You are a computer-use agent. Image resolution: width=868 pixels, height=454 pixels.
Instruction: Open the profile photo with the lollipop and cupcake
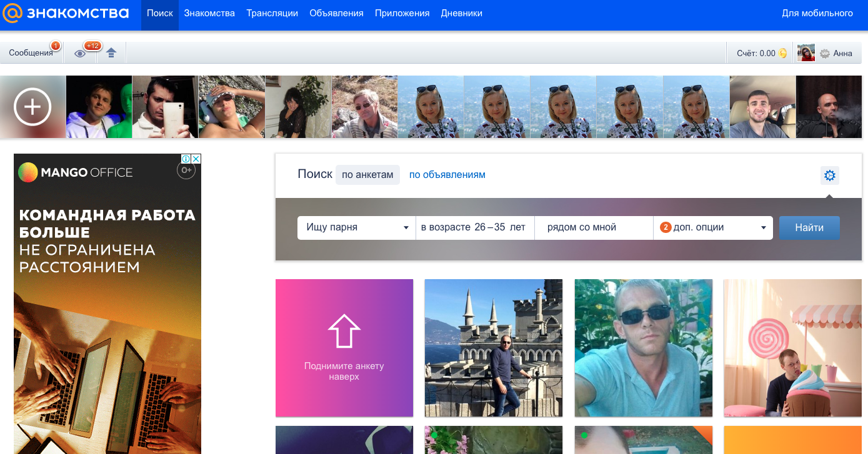tap(793, 348)
